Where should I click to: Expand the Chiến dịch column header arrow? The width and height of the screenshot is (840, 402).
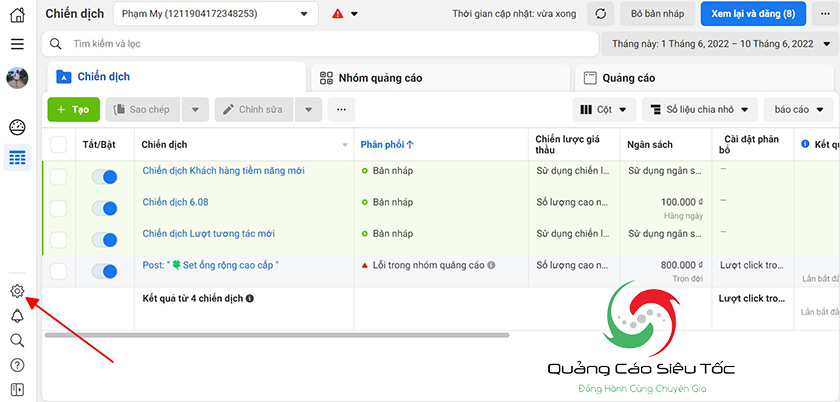tap(345, 145)
